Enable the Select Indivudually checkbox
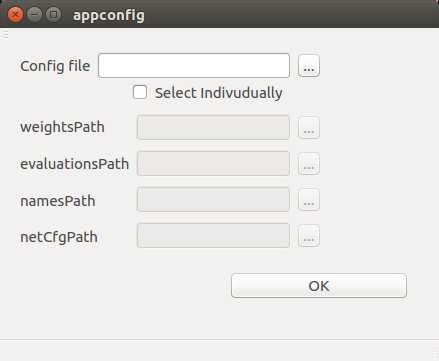The width and height of the screenshot is (439, 361). pyautogui.click(x=140, y=92)
